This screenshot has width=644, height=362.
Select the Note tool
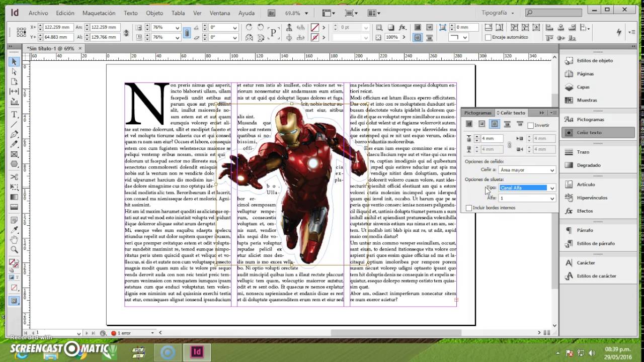(x=14, y=220)
